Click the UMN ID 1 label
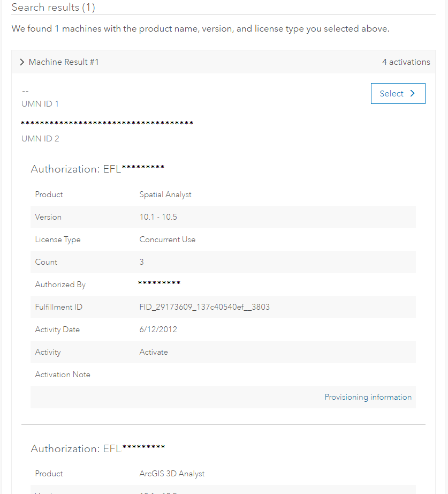This screenshot has height=494, width=448. 40,103
